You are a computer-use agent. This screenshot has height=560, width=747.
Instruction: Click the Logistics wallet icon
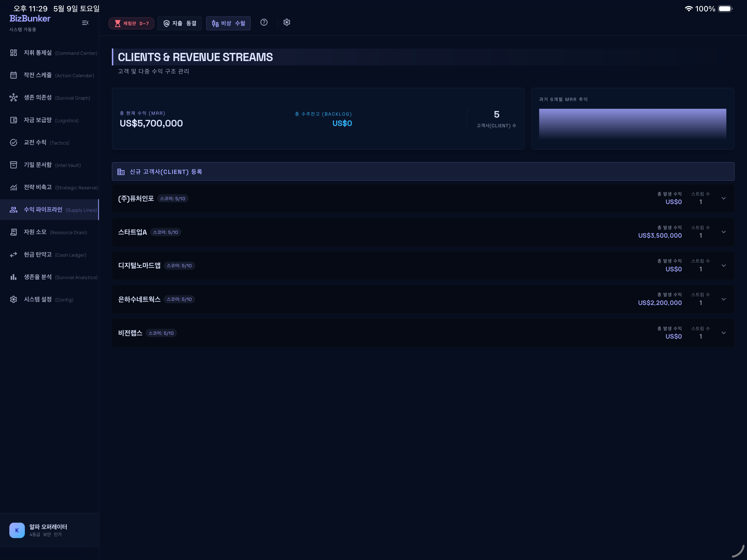click(14, 120)
